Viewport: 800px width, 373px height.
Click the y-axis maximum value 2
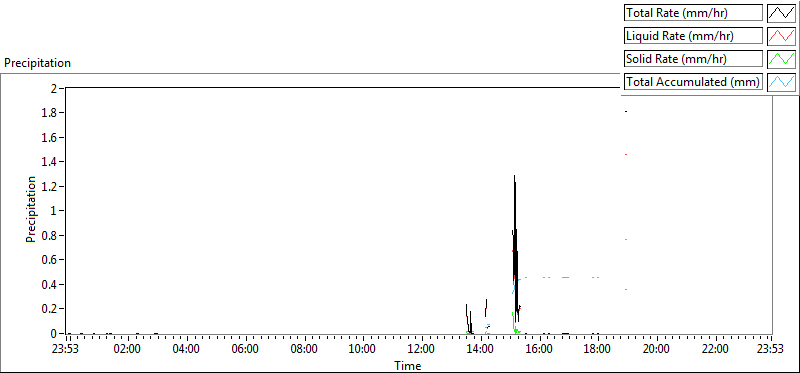54,88
